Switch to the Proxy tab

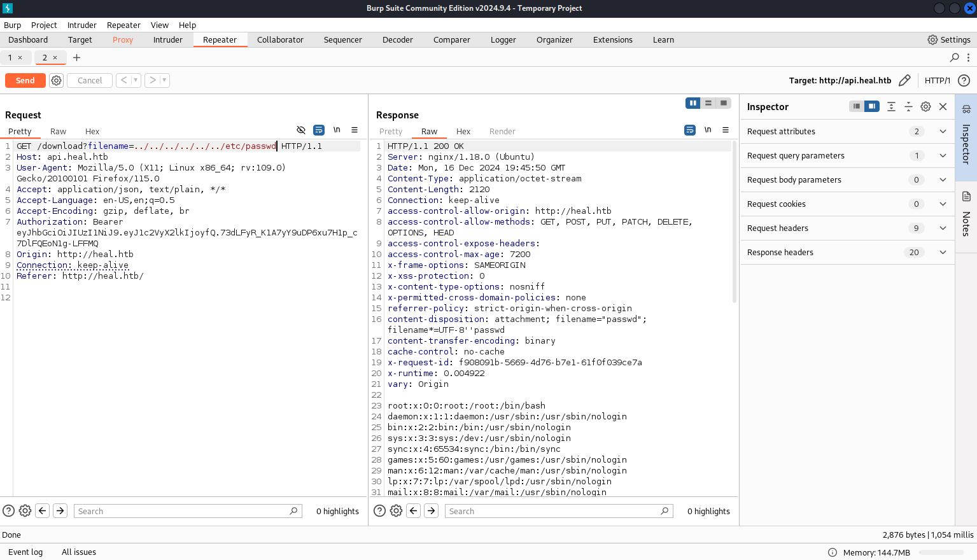click(123, 39)
